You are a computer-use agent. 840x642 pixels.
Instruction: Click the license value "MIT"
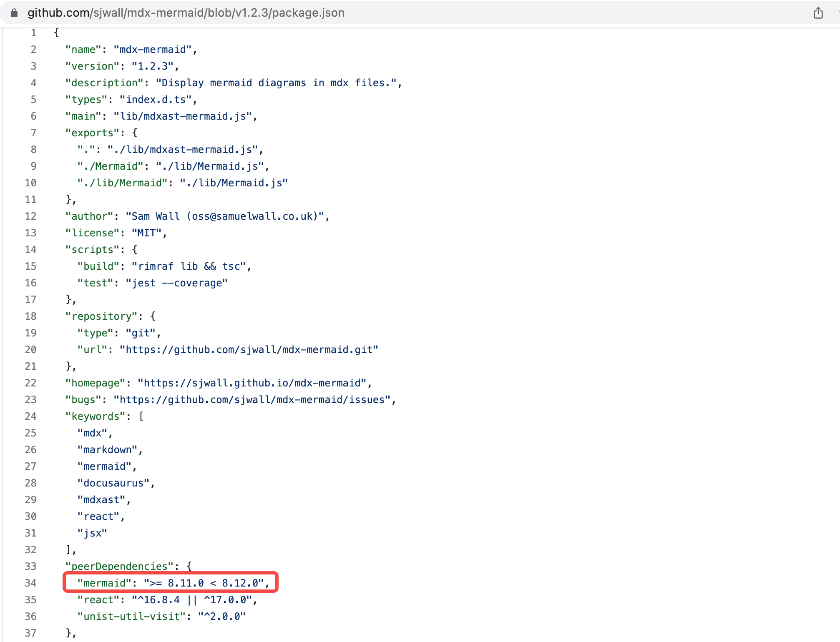point(147,233)
